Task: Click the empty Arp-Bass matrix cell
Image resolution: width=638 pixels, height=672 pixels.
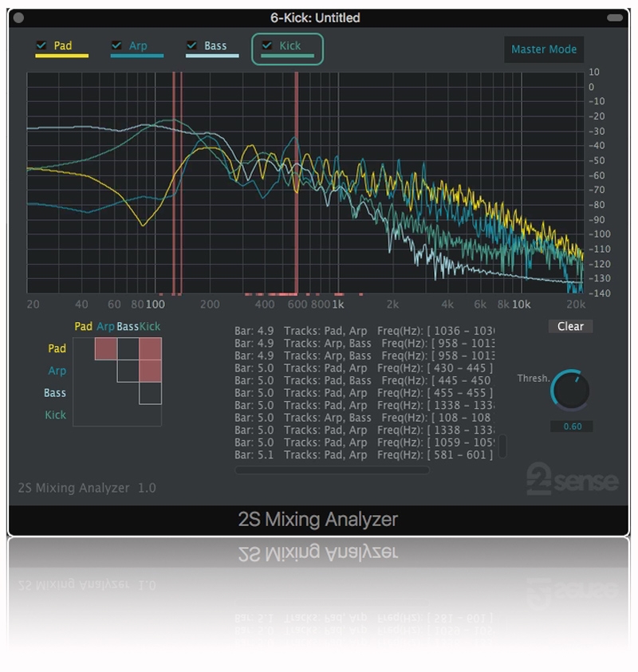Action: 128,371
